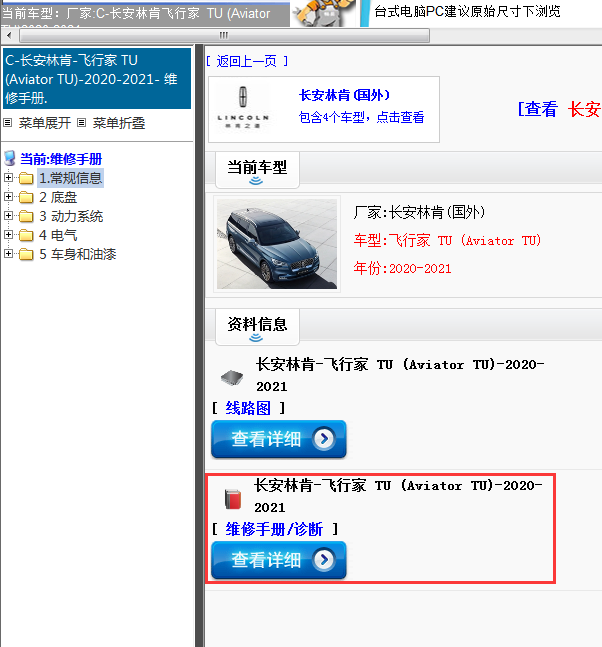This screenshot has height=647, width=602.
Task: Open the 长安林肯(国外) brand link
Action: click(344, 95)
